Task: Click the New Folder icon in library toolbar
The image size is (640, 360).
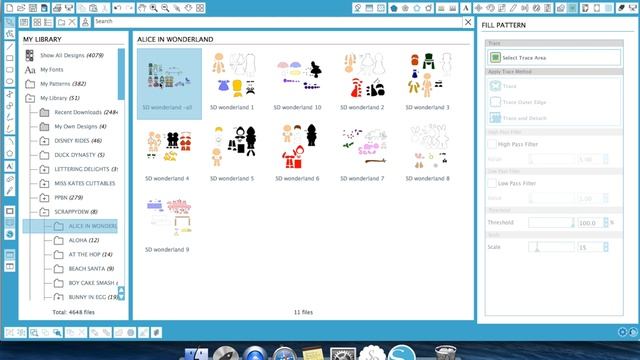Action: point(61,22)
